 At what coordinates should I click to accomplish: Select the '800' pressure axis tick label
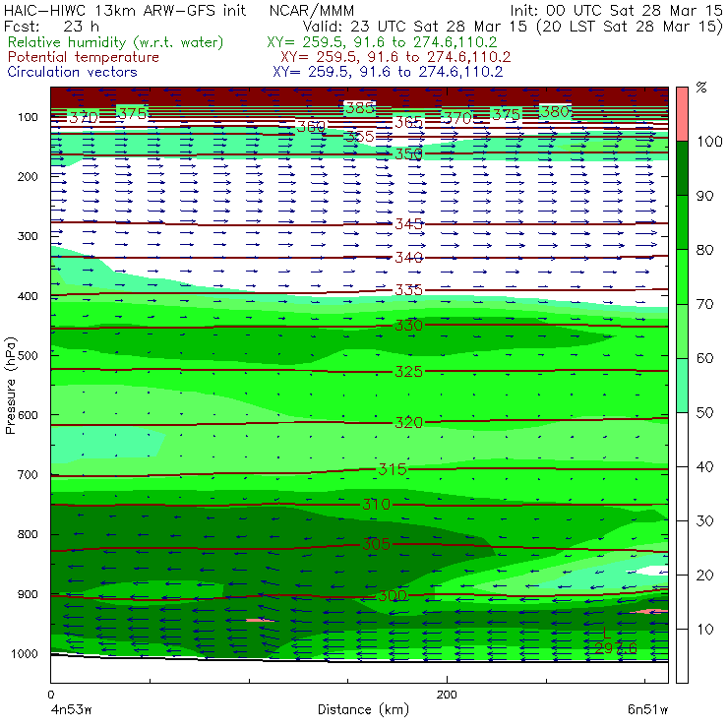coord(28,534)
